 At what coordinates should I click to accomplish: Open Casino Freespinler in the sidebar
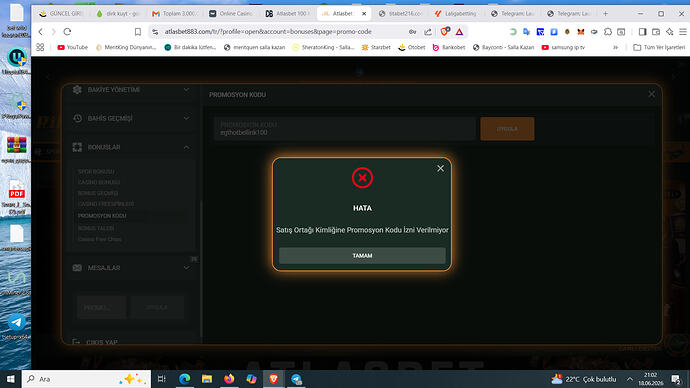pyautogui.click(x=106, y=204)
